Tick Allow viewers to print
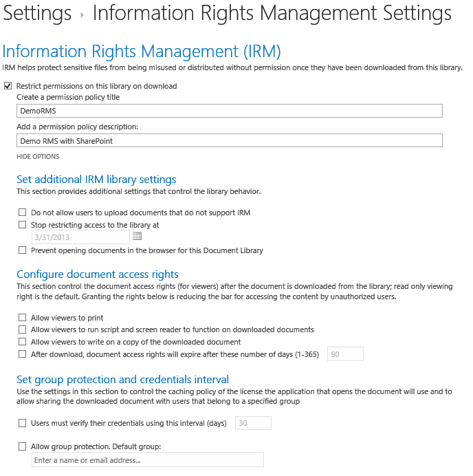The height and width of the screenshot is (476, 473). coord(23,318)
